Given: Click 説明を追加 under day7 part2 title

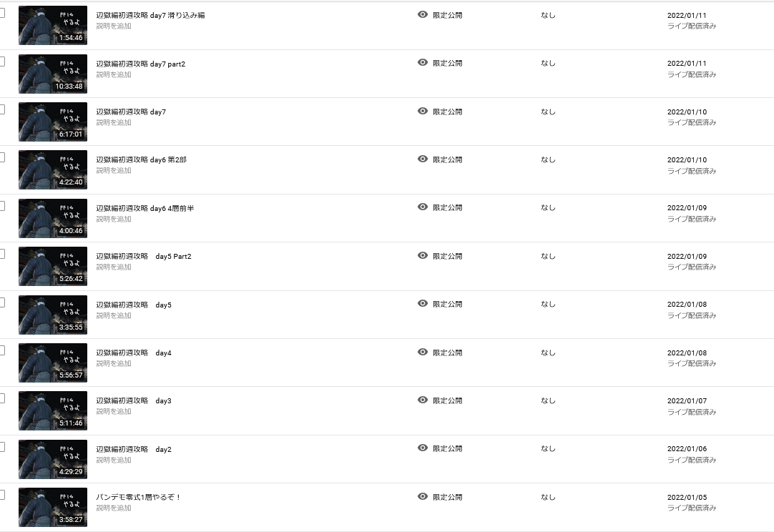Looking at the screenshot, I should tap(114, 75).
